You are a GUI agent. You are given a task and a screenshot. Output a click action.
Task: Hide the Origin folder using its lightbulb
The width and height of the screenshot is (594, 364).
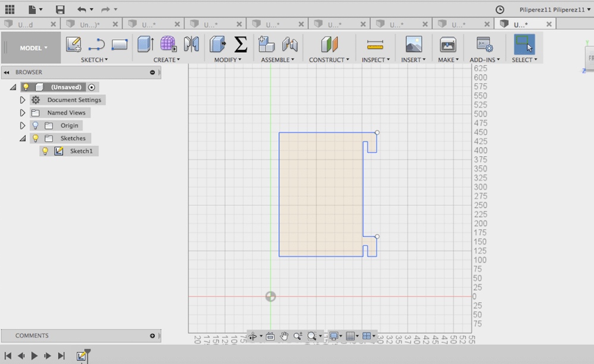click(35, 126)
